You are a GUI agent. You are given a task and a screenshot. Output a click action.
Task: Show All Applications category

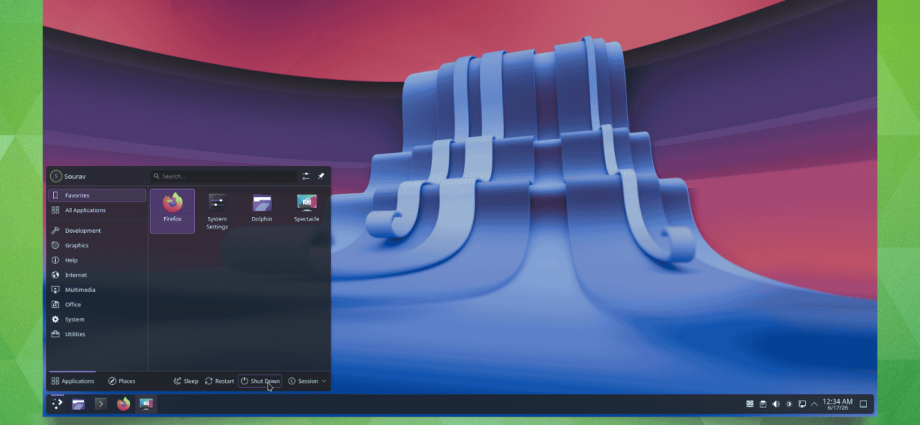(97, 210)
